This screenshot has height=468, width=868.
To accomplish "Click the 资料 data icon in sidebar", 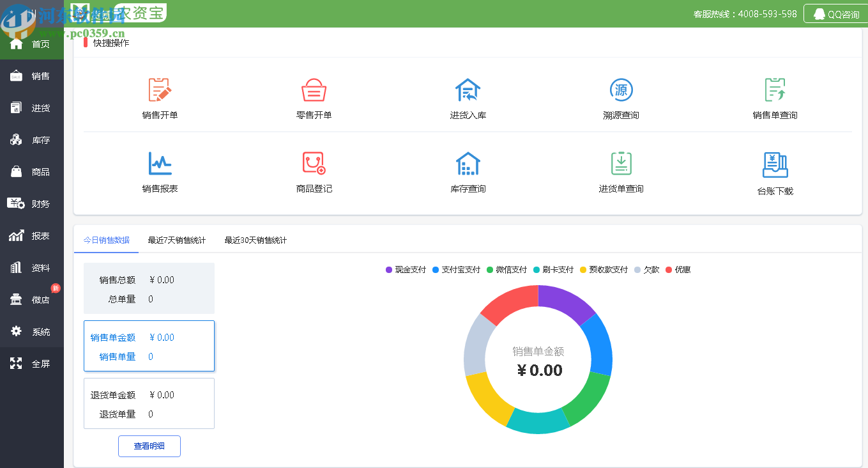I will [16, 267].
